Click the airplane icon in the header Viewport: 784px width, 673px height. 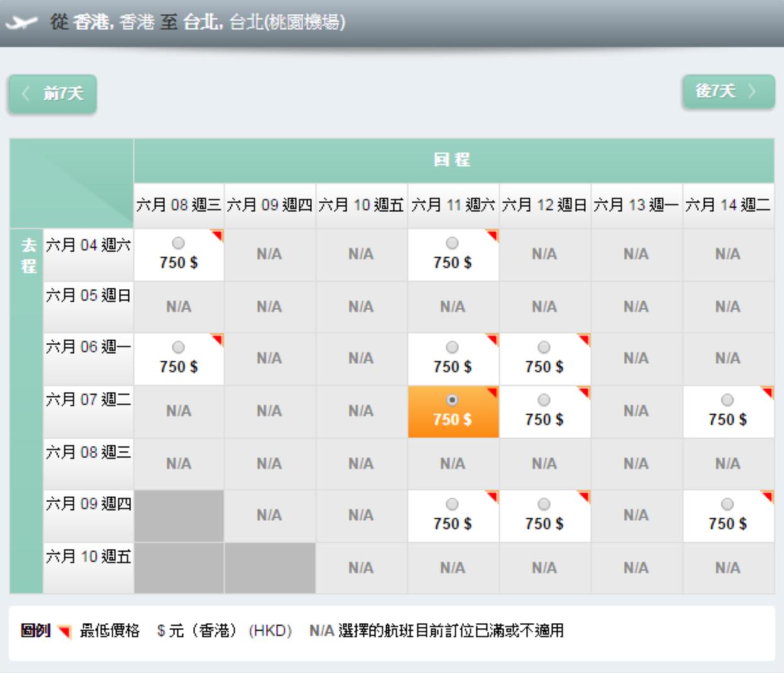click(21, 23)
